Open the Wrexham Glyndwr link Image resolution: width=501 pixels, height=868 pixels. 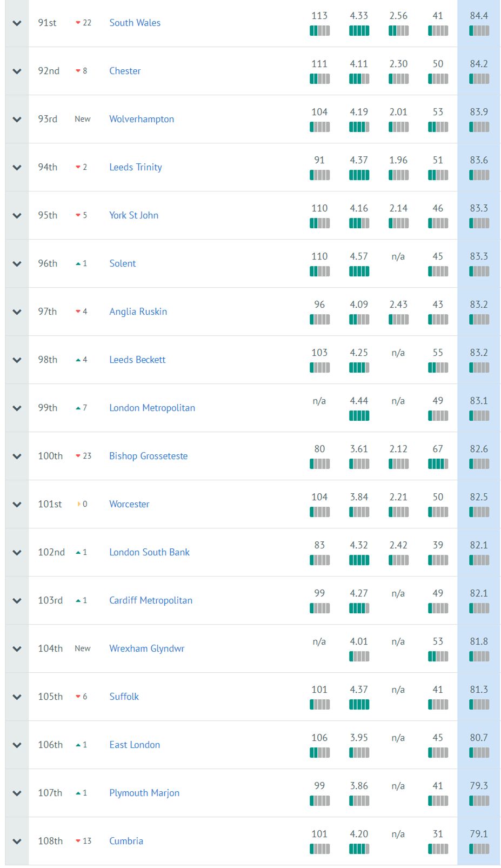tap(146, 648)
